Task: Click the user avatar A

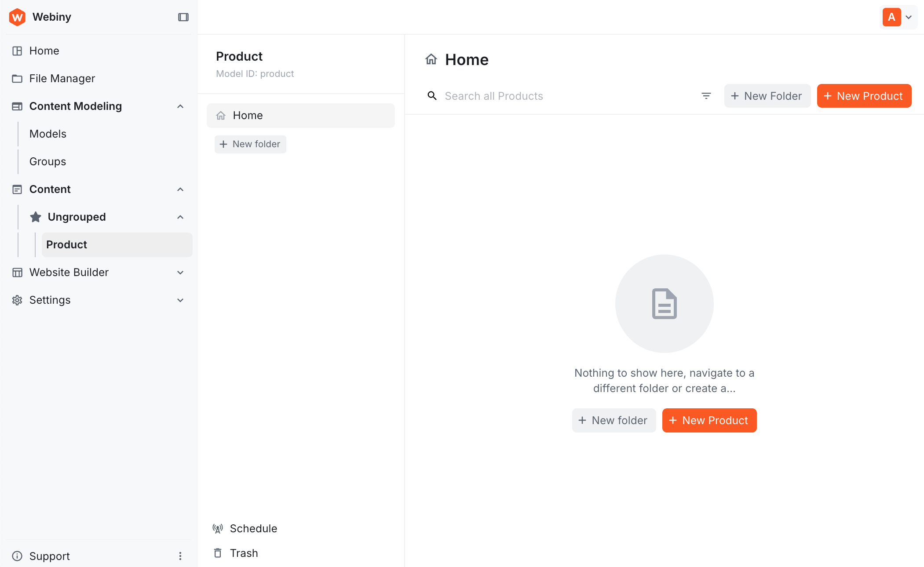Action: point(891,17)
